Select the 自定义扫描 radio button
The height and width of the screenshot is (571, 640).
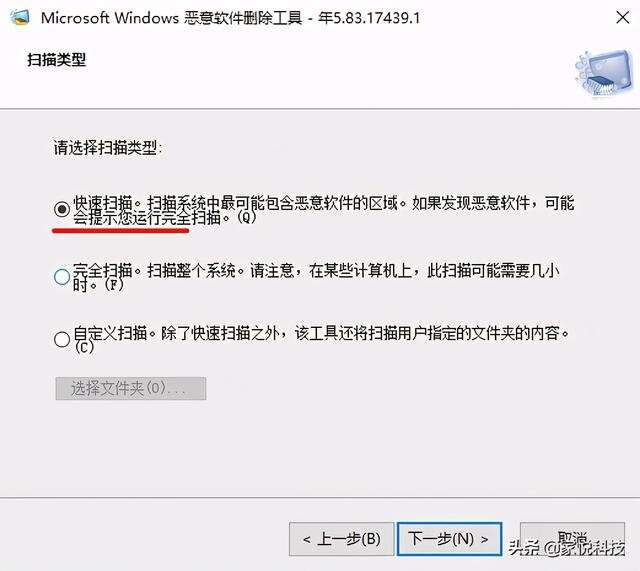(62, 339)
